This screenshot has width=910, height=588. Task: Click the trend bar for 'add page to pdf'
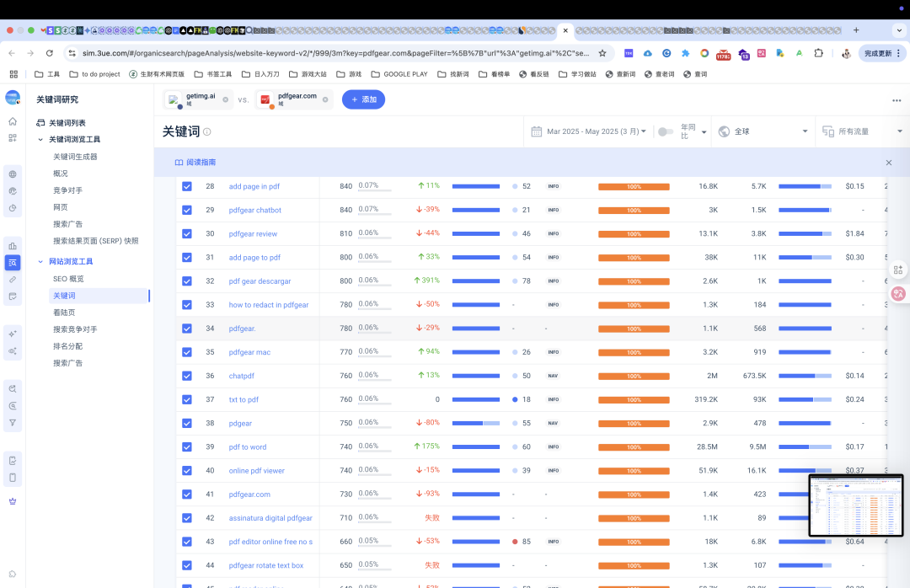(x=805, y=257)
